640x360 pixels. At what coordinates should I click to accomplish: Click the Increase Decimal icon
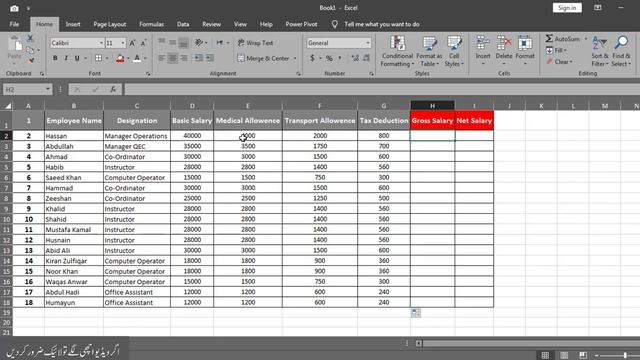tap(355, 58)
